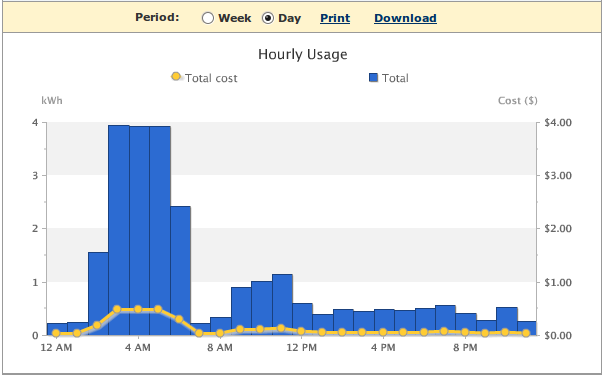Screen dimensions: 604x375
Task: Click the cost point at 3 AM
Action: pos(117,309)
